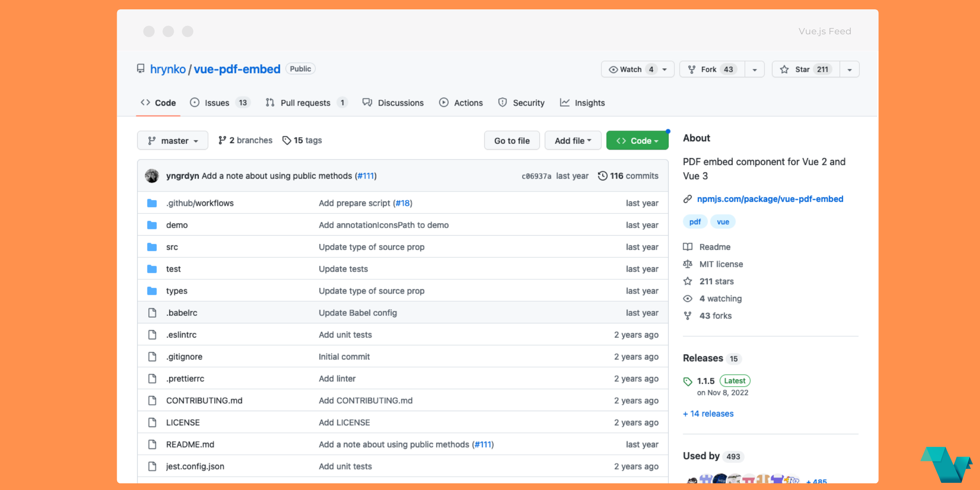The width and height of the screenshot is (980, 490).
Task: Switch to the Issues tab
Action: tap(217, 103)
